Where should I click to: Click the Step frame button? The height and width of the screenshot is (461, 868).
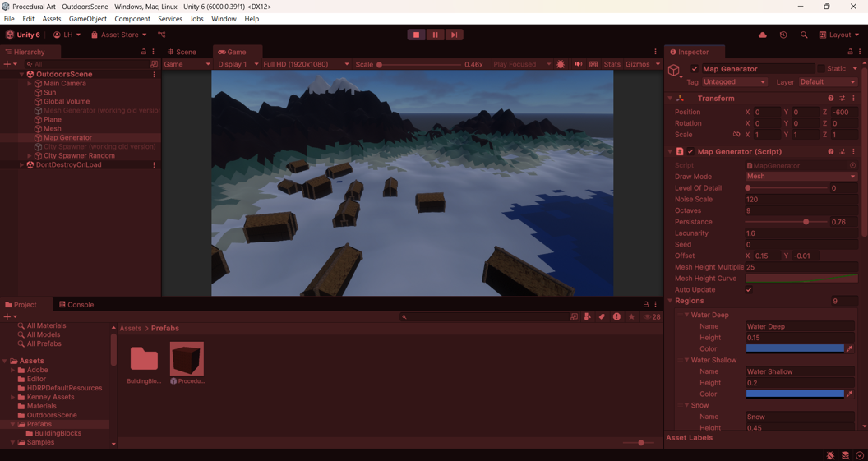click(454, 35)
